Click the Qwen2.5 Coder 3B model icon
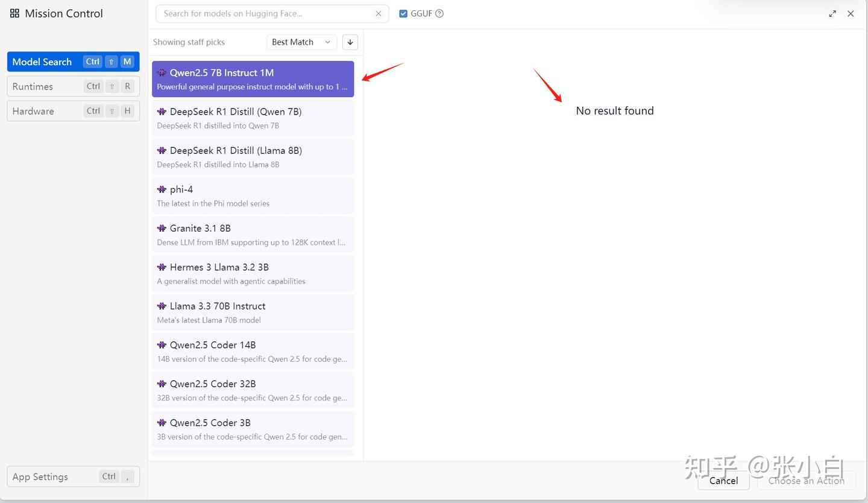Image resolution: width=868 pixels, height=503 pixels. click(162, 423)
